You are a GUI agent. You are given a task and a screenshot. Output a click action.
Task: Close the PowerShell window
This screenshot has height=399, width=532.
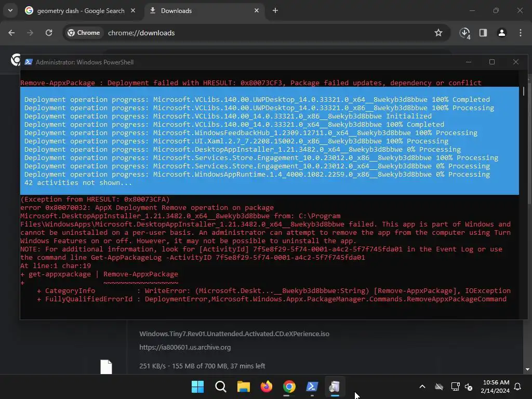click(516, 62)
